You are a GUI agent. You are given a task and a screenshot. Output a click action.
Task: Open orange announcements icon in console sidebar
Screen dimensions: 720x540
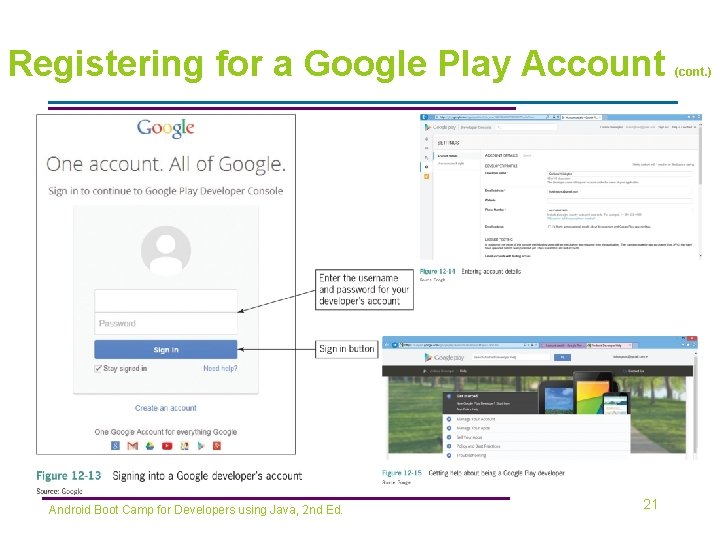[x=427, y=176]
